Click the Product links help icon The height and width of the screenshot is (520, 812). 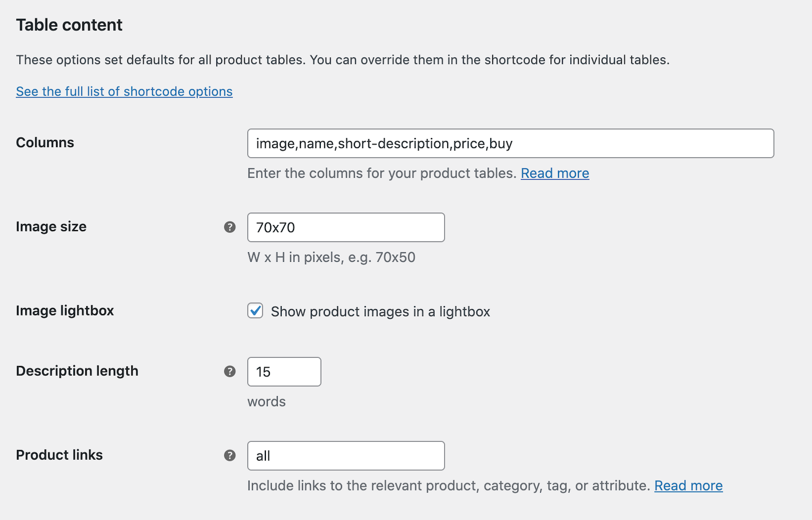point(230,455)
